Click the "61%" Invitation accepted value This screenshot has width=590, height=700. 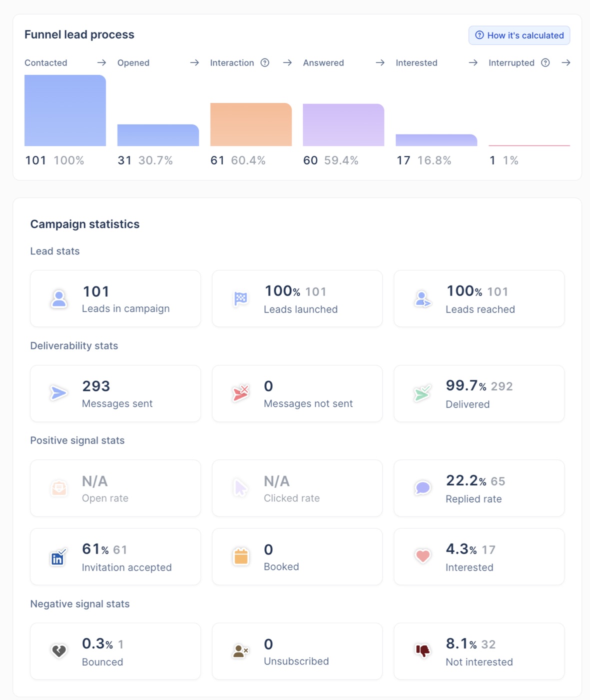(95, 549)
